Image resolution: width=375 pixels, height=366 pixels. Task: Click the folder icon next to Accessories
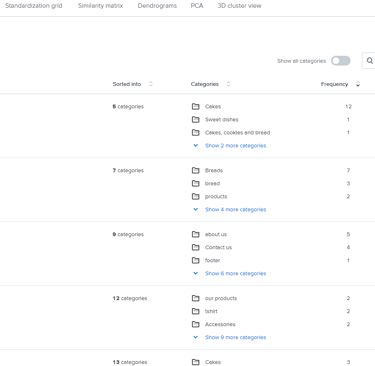coord(196,324)
